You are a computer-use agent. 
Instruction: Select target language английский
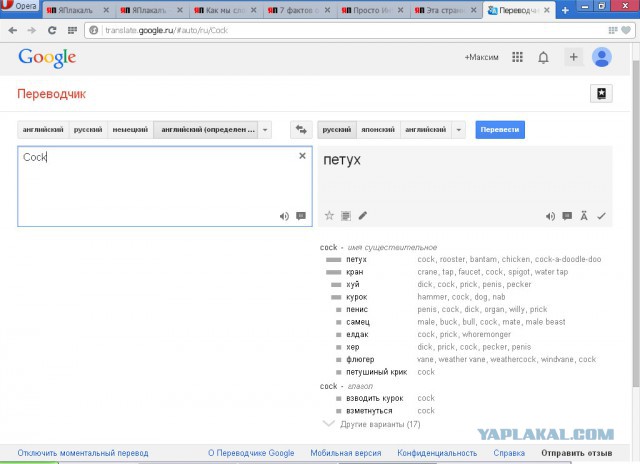click(426, 130)
